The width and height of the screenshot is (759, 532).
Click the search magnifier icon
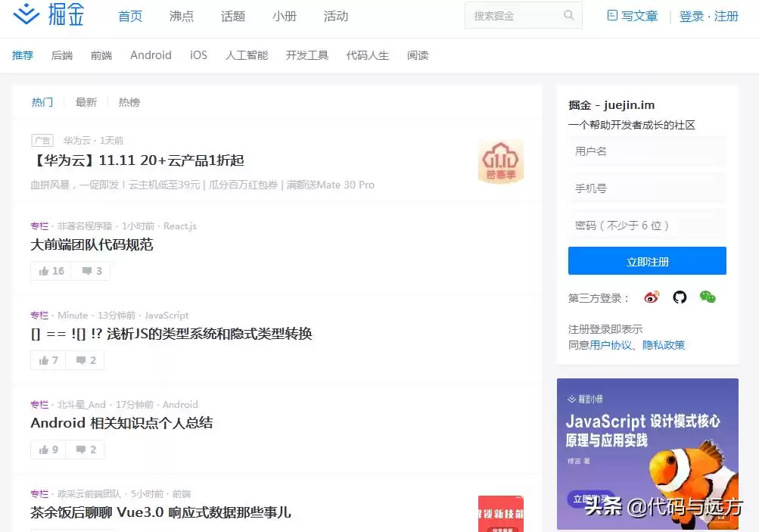pos(570,15)
